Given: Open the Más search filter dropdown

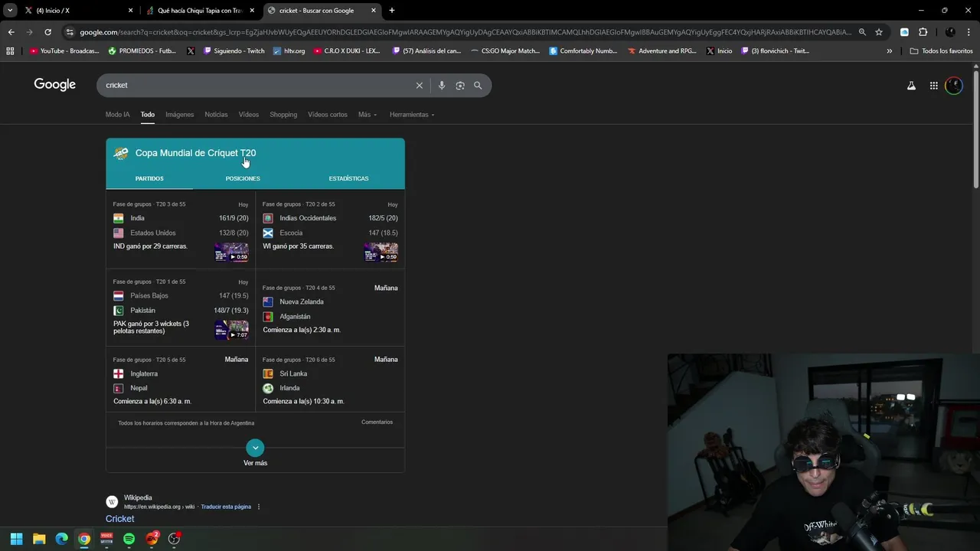Looking at the screenshot, I should [367, 115].
